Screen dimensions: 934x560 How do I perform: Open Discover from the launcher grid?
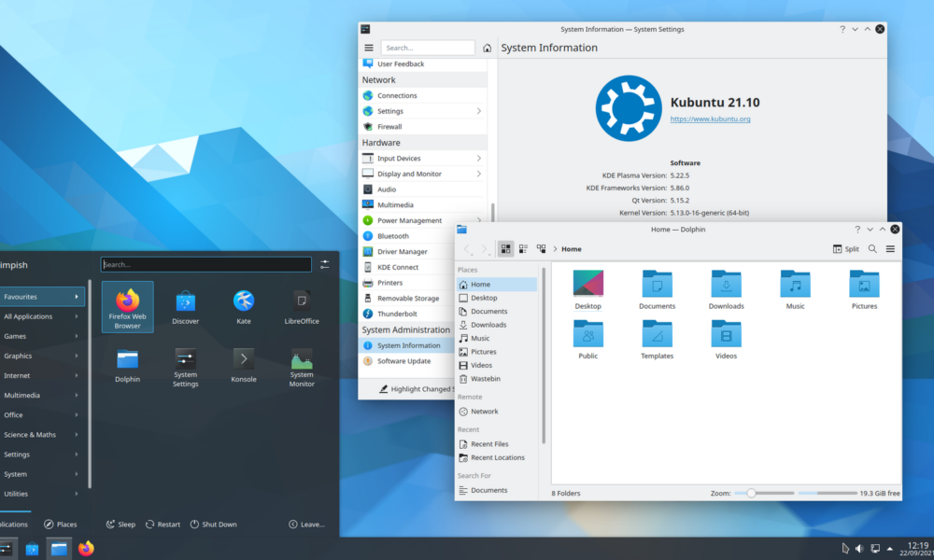185,307
